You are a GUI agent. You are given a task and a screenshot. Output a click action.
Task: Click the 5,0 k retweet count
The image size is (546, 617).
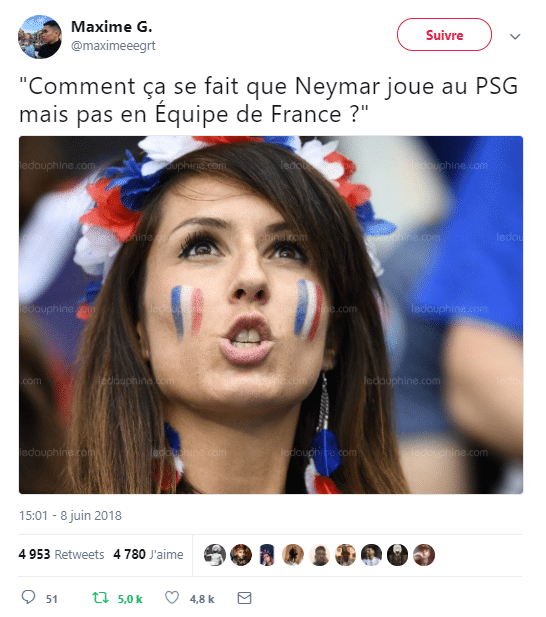tap(130, 599)
